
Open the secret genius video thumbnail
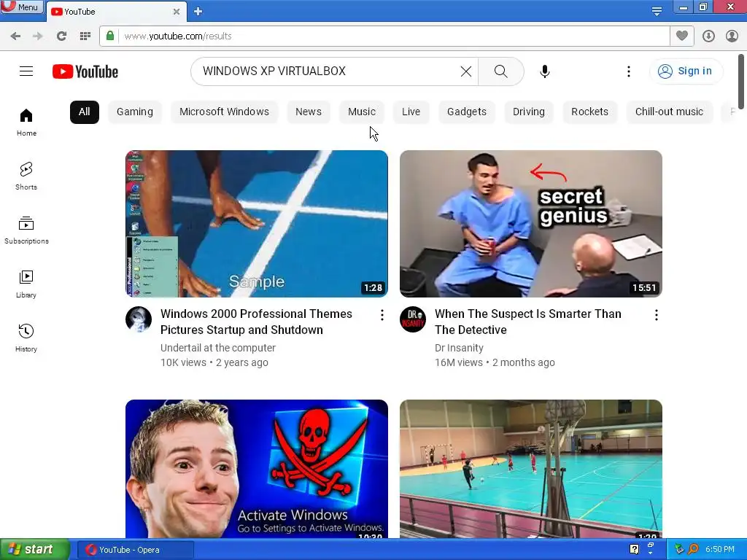tap(531, 224)
